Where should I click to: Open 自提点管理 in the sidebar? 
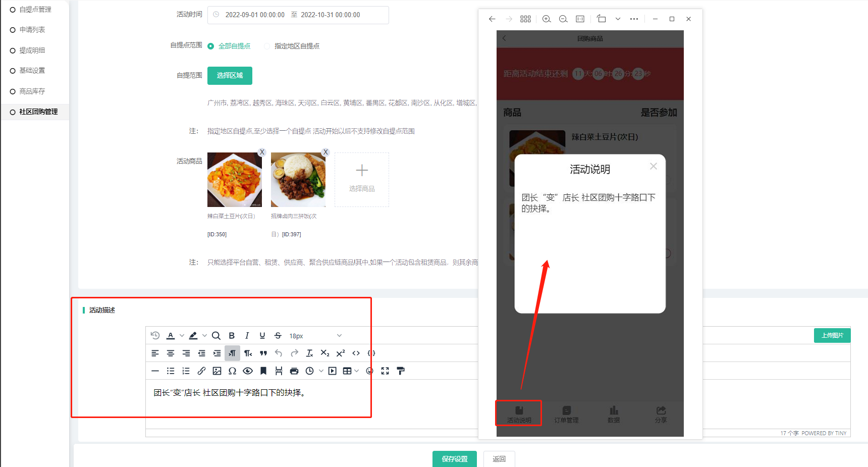pyautogui.click(x=35, y=10)
